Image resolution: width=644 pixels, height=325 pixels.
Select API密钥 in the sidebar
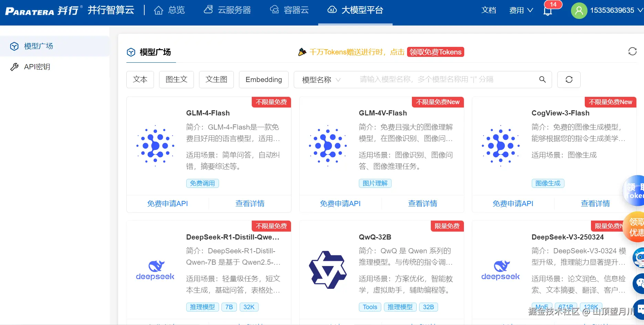(55, 67)
